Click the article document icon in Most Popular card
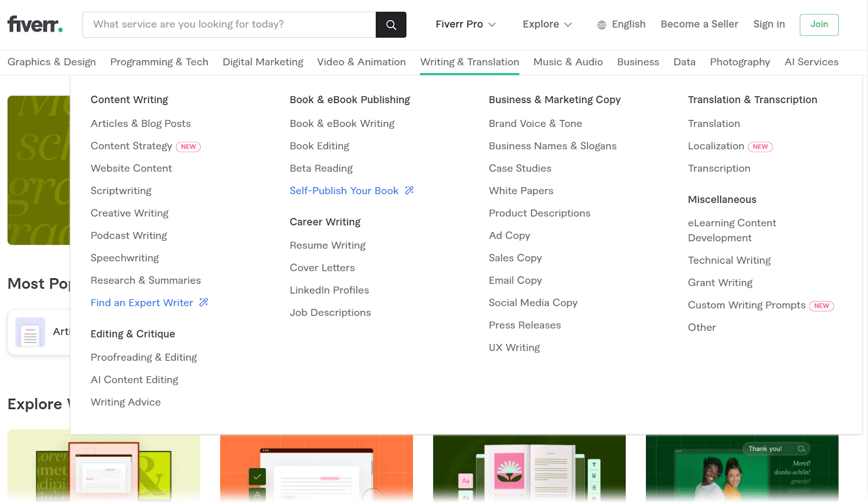This screenshot has width=868, height=504. point(30,332)
